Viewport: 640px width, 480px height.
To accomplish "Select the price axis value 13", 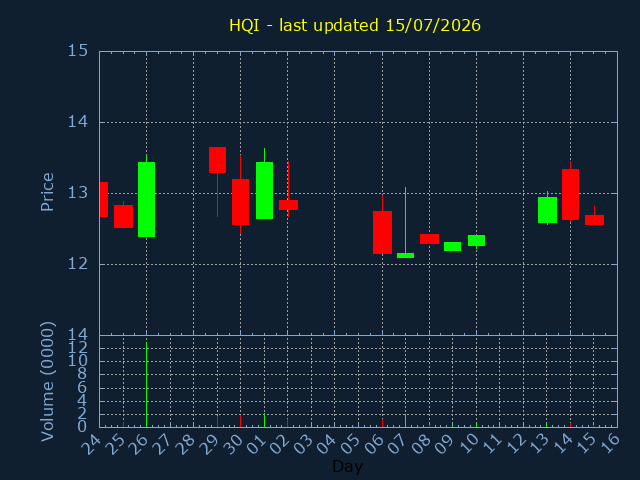I will coord(78,193).
